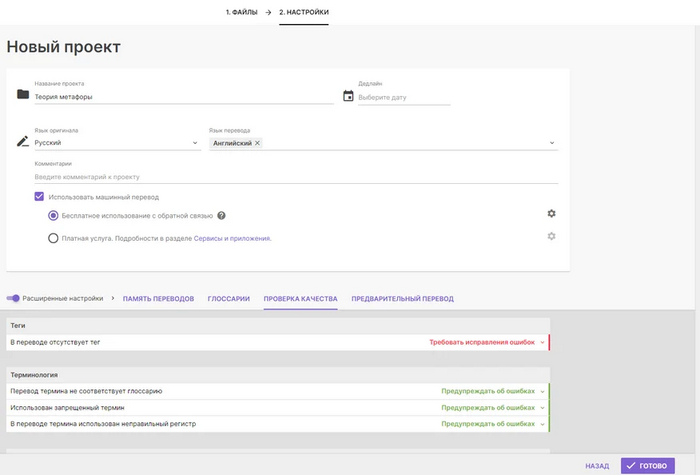Uncheck Использовать машинный перевод checkbox
Image resolution: width=700 pixels, height=475 pixels.
tap(39, 197)
